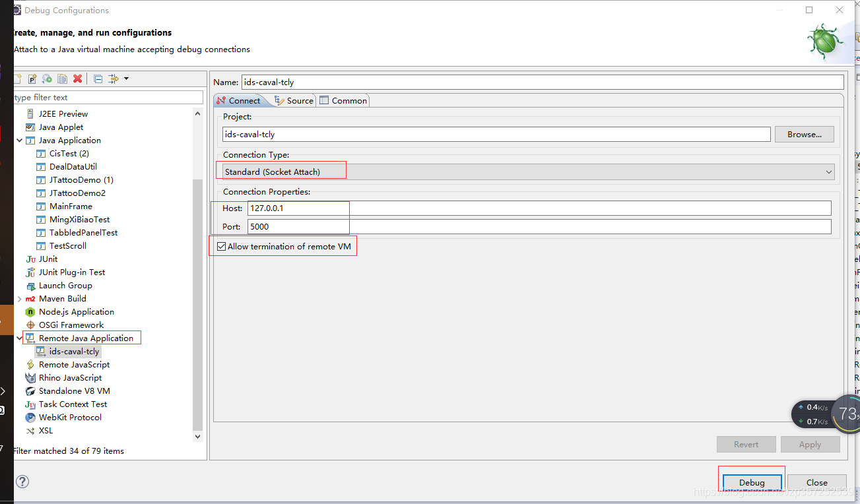Screen dimensions: 860x504
Task: Click the Revert button
Action: tap(746, 444)
